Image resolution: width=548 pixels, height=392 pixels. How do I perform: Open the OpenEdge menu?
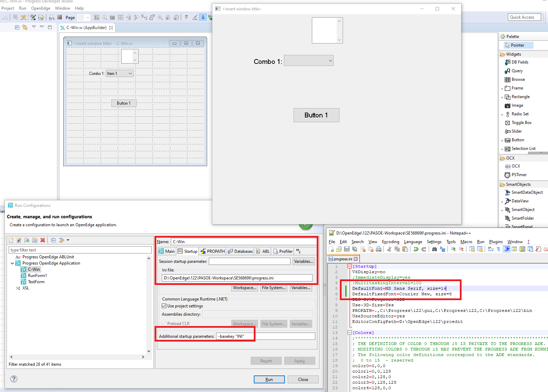tap(40, 8)
